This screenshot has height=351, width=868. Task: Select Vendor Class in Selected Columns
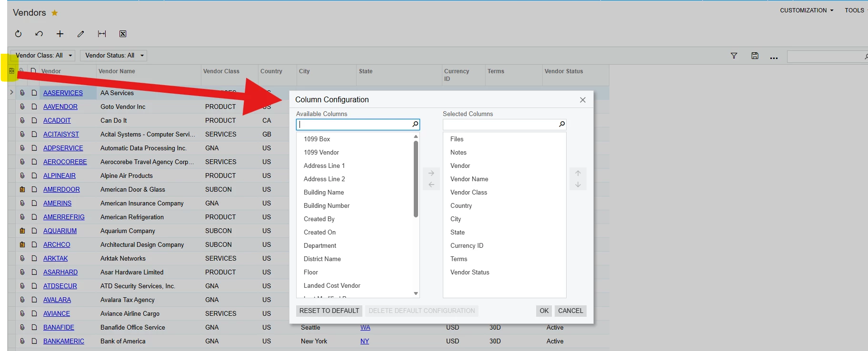pos(469,192)
